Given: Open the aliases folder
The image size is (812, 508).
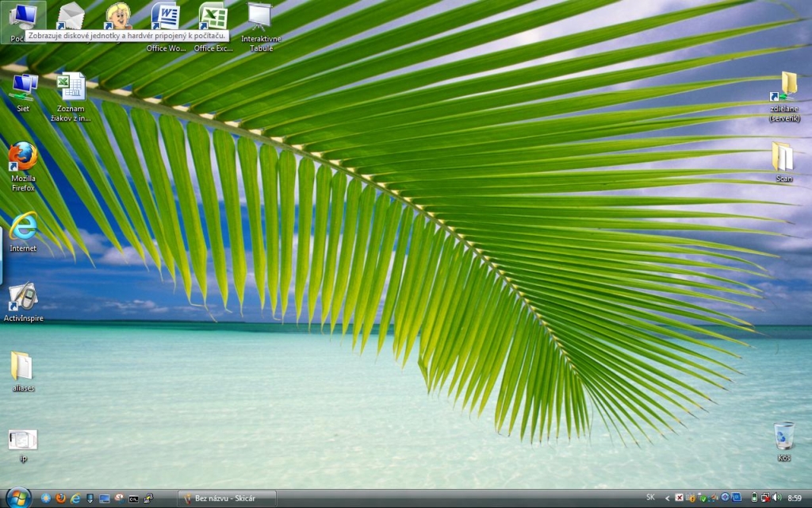Looking at the screenshot, I should coord(23,367).
